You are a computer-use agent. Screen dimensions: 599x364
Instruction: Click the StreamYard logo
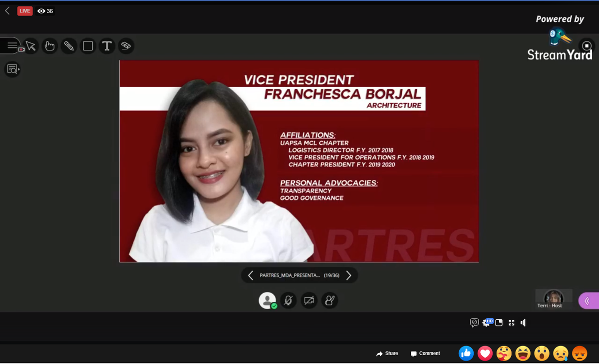coord(560,45)
